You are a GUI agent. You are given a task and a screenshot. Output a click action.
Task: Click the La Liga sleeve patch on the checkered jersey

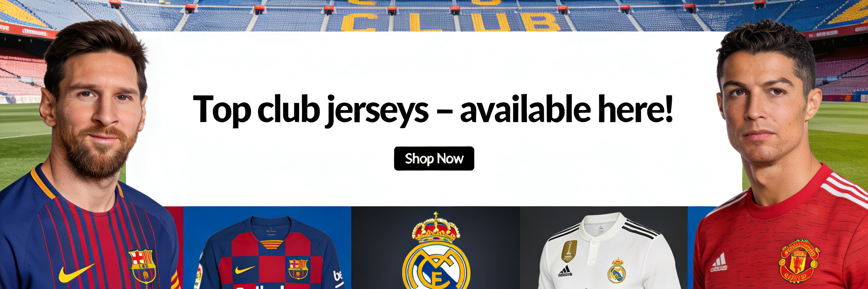tap(198, 276)
